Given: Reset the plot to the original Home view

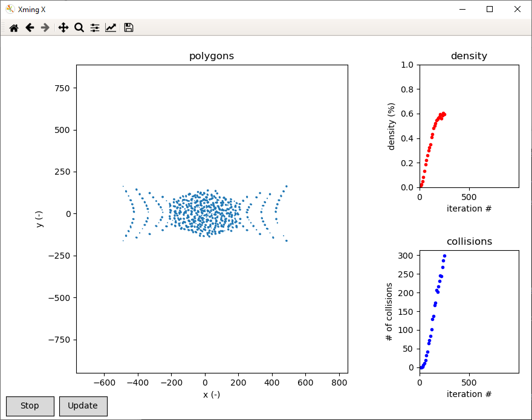Looking at the screenshot, I should [13, 28].
